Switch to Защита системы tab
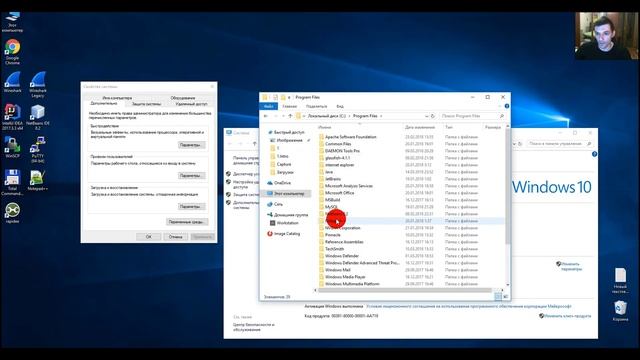 (146, 104)
